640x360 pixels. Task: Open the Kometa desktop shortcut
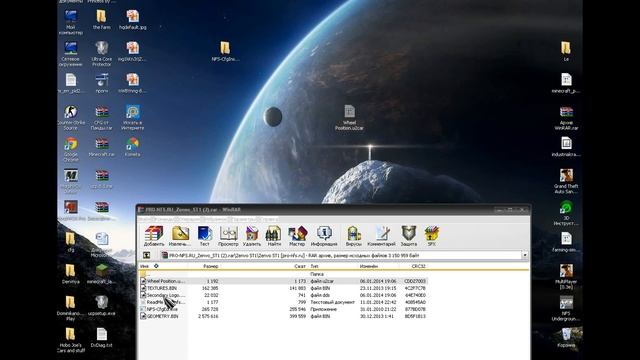tap(133, 147)
